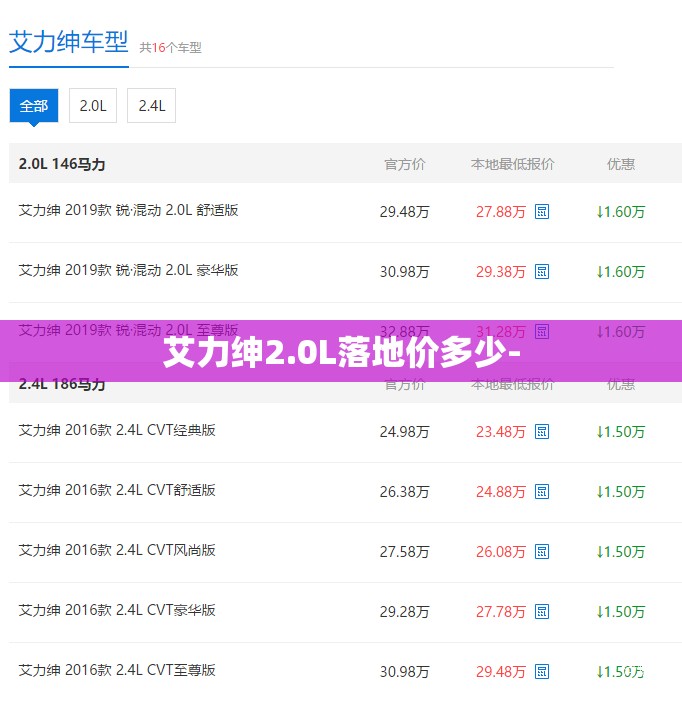
Task: Open calculator icon for 2019款 2.0L 豪华版
Action: (542, 271)
